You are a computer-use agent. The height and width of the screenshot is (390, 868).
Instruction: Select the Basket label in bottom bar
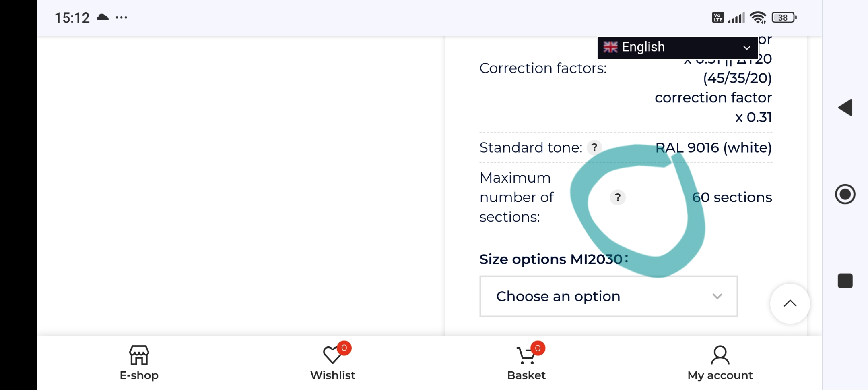click(x=526, y=375)
